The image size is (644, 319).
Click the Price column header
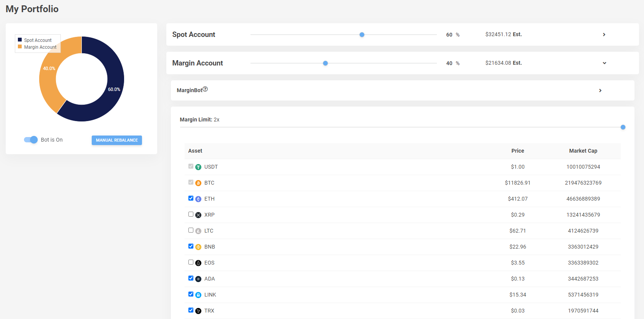tap(518, 151)
